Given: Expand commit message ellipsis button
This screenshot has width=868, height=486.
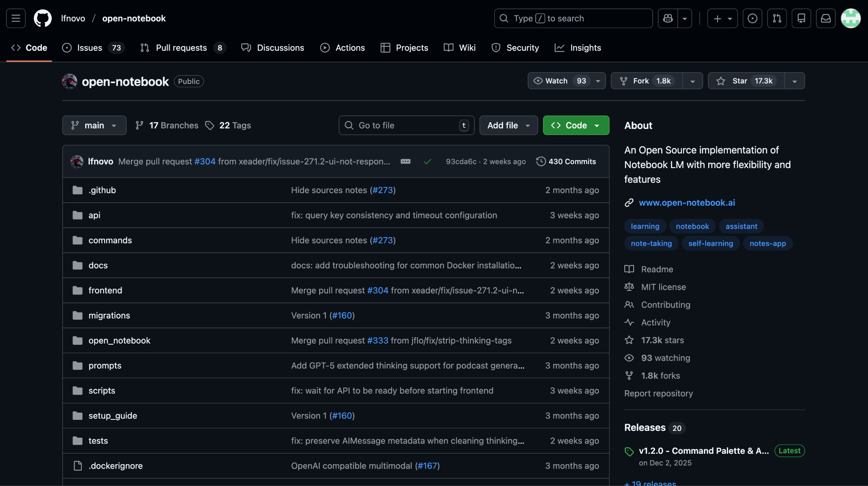Looking at the screenshot, I should [406, 162].
